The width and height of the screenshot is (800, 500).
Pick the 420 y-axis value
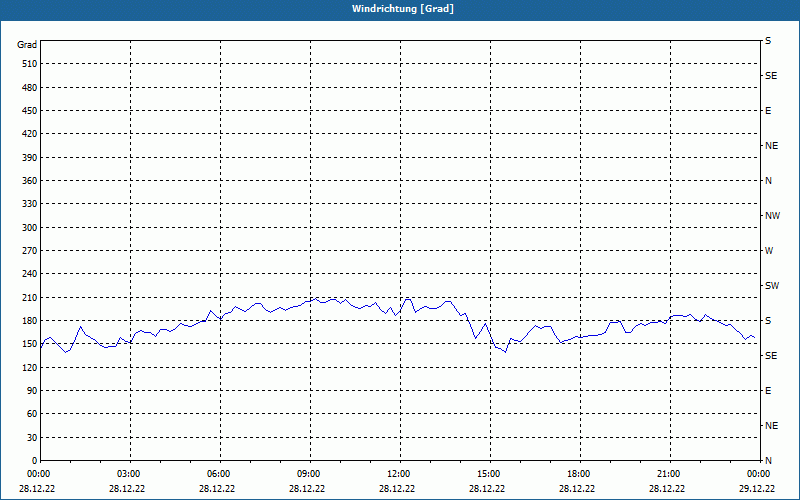click(30, 134)
